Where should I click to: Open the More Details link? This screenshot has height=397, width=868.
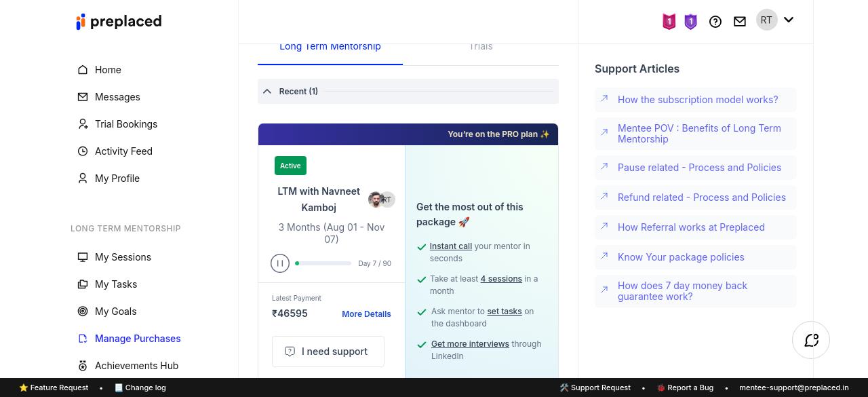point(366,314)
